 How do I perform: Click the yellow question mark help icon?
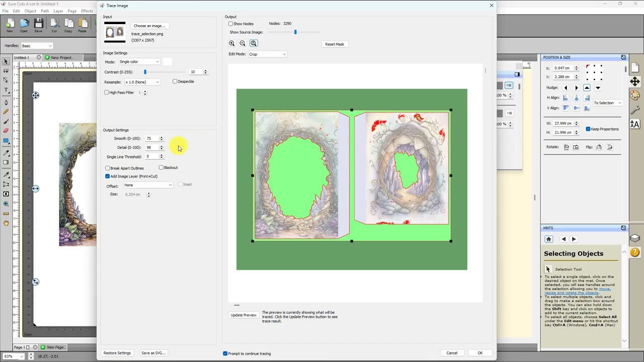coord(635,252)
